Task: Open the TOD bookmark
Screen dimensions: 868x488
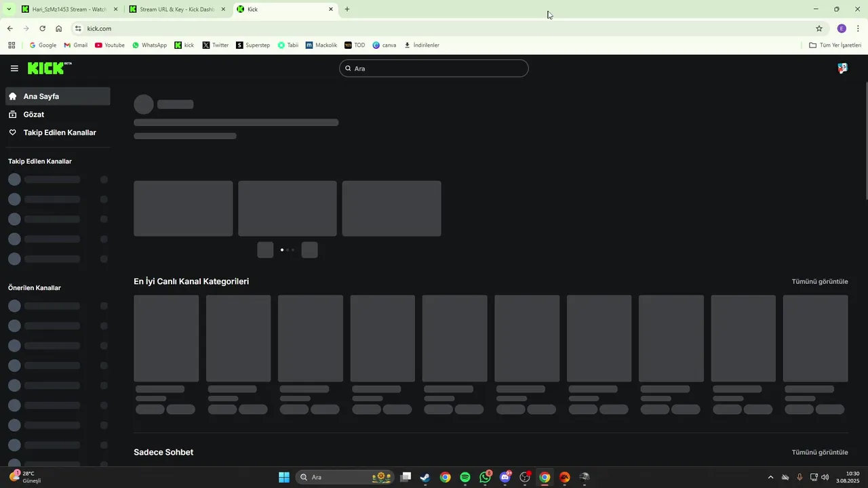Action: 355,45
